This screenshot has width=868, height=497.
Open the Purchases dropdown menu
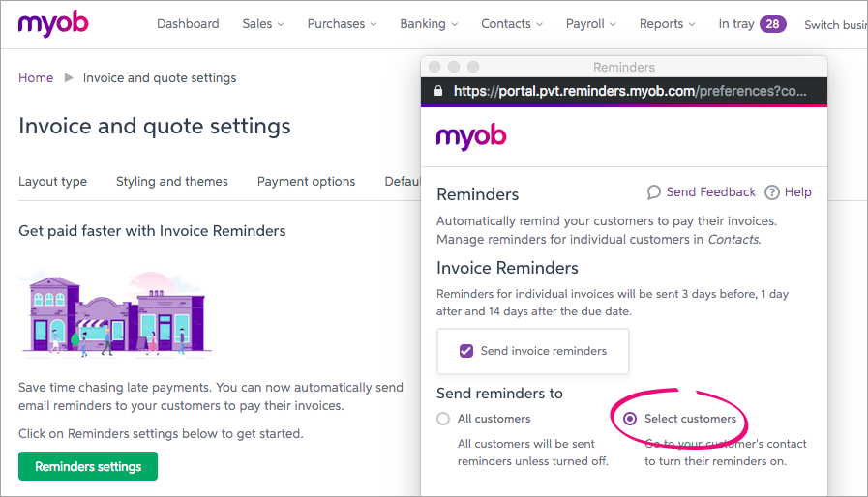click(342, 24)
